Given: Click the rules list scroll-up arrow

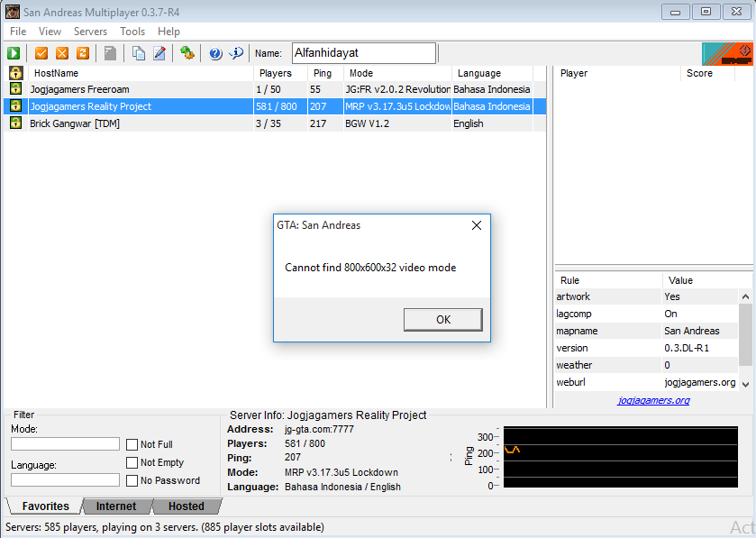Looking at the screenshot, I should pos(745,297).
